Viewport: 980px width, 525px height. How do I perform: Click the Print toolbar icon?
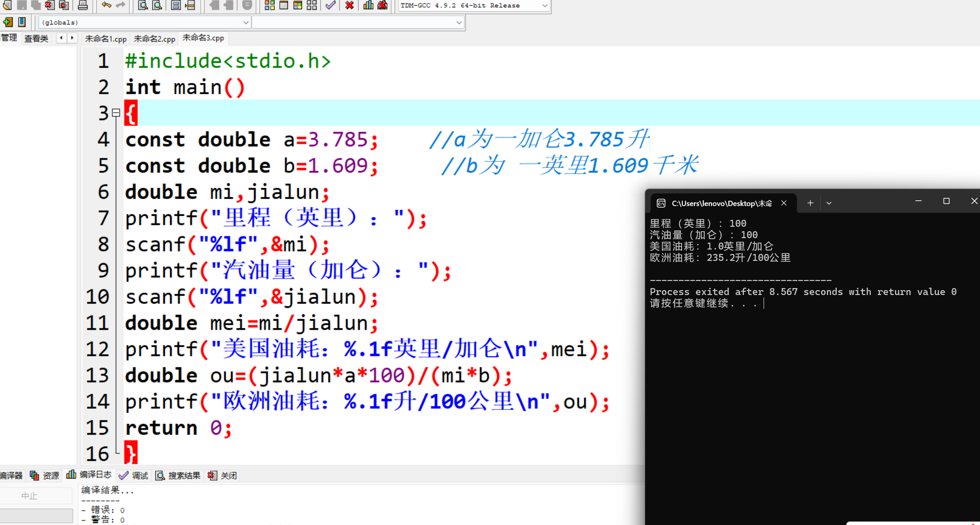click(x=83, y=5)
